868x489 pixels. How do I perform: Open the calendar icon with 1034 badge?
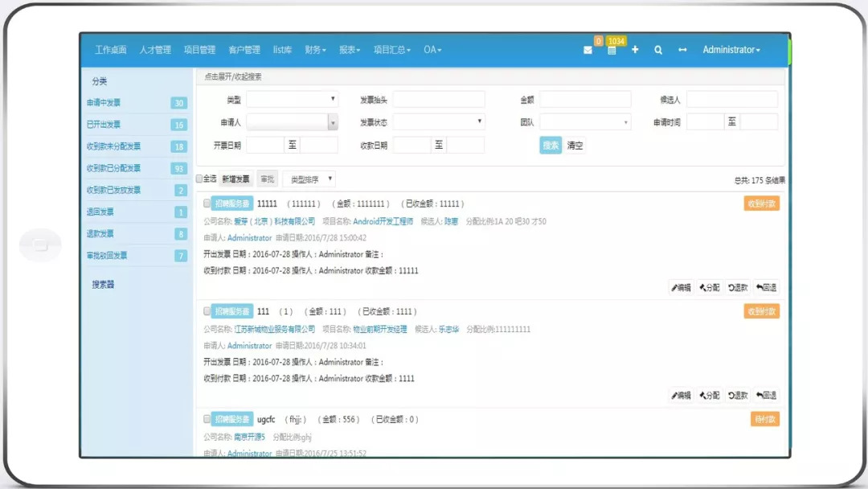[612, 50]
